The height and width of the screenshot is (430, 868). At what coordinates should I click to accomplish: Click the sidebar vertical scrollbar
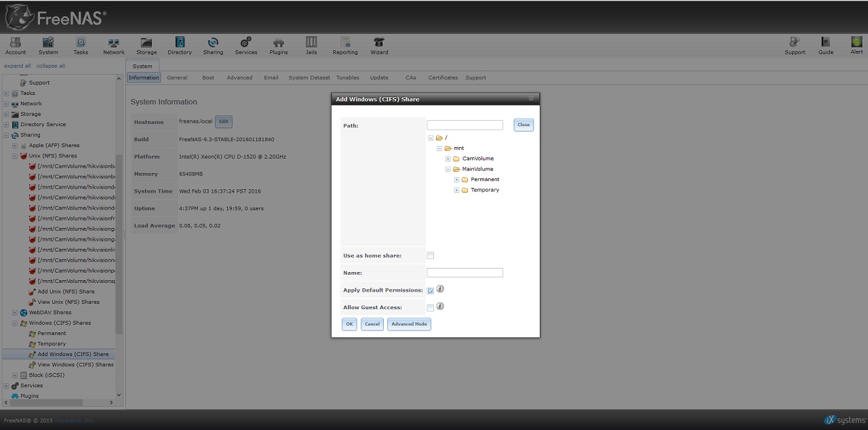(119, 244)
